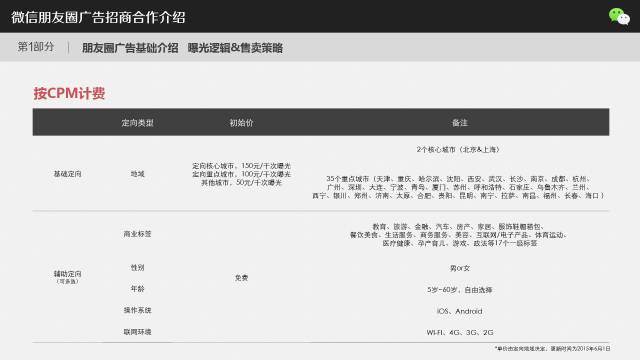
Task: Select the 基础定向 row label
Action: 67,174
